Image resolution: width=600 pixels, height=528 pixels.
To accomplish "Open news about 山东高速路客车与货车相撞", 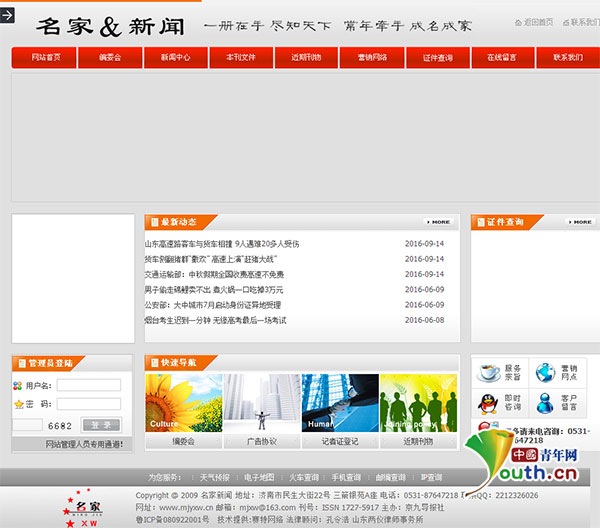I will [222, 244].
